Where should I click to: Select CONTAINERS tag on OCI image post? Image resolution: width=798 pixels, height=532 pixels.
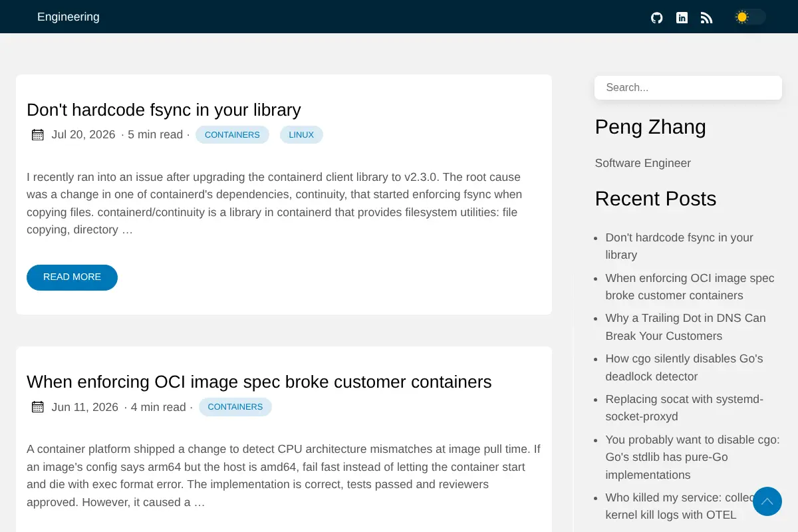coord(235,407)
